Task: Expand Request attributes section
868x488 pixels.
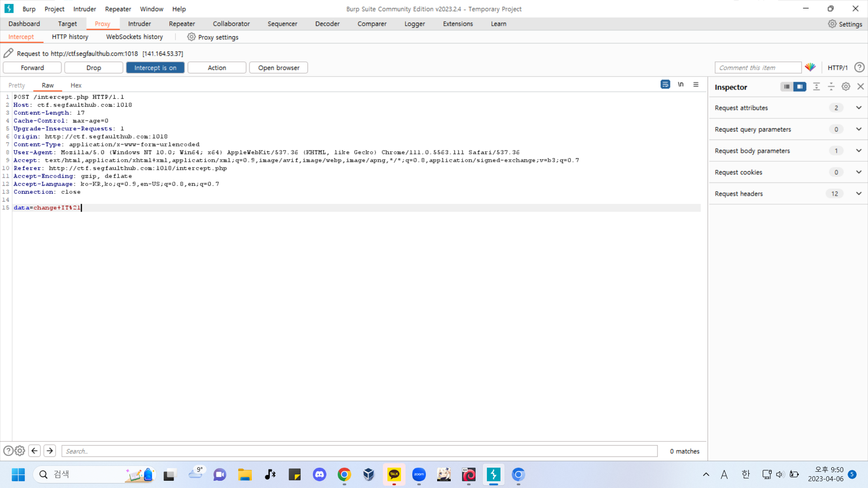Action: (x=859, y=108)
